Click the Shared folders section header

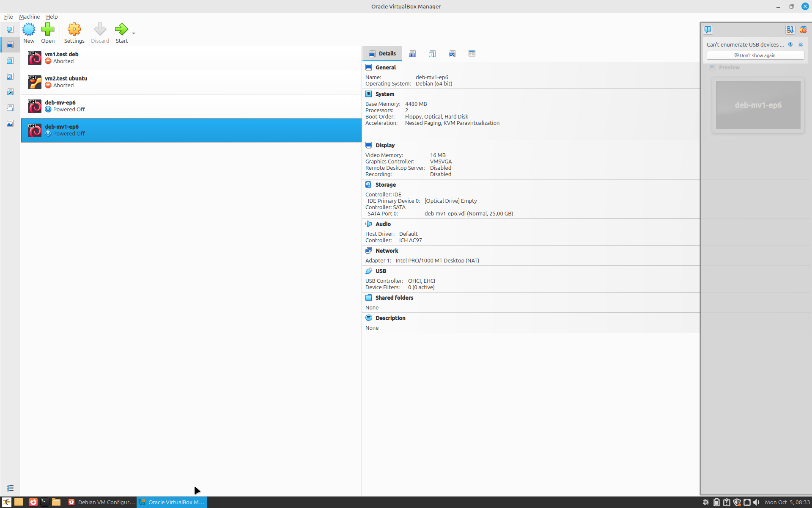pos(394,298)
